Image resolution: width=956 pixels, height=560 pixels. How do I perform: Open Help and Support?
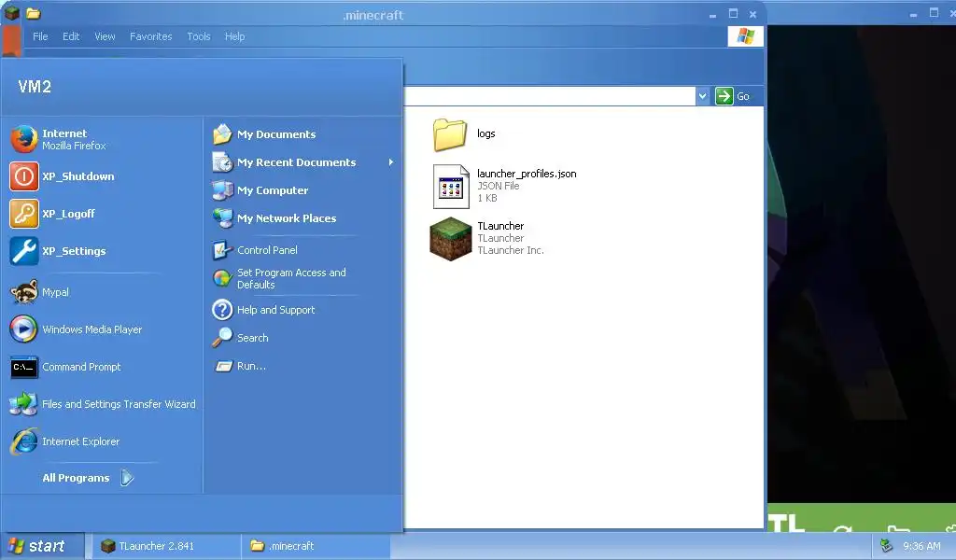pyautogui.click(x=262, y=310)
